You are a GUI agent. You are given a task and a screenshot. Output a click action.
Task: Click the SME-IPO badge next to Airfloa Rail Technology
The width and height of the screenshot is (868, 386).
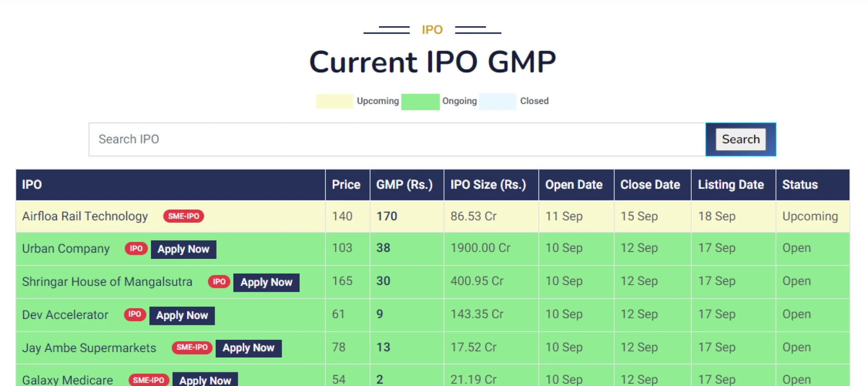click(183, 216)
